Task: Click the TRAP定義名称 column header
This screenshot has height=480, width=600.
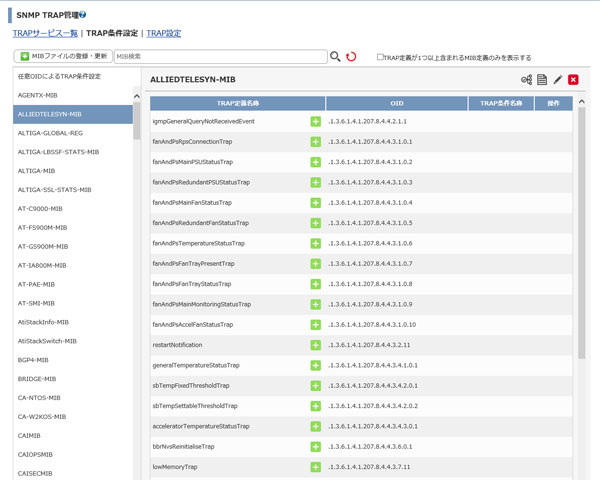Action: [x=238, y=103]
